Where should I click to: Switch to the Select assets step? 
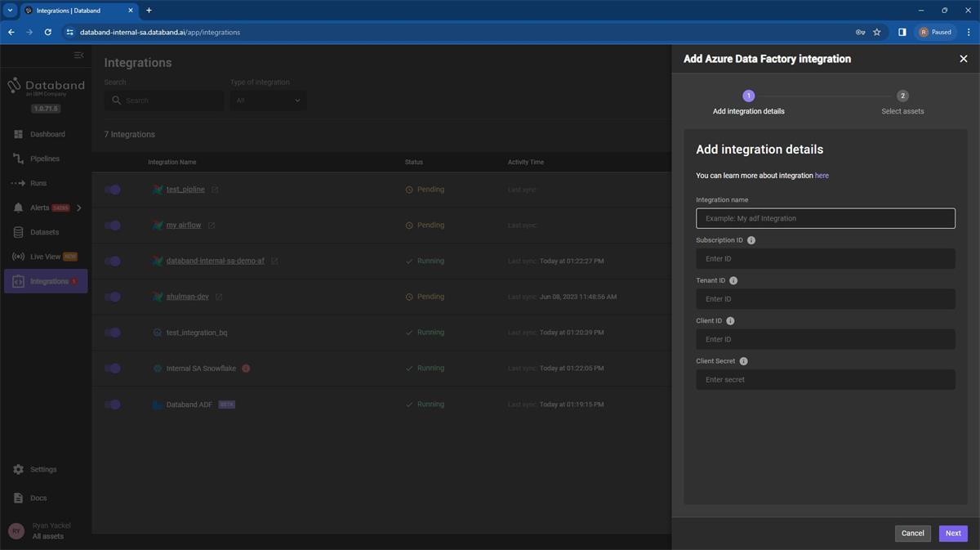coord(902,95)
